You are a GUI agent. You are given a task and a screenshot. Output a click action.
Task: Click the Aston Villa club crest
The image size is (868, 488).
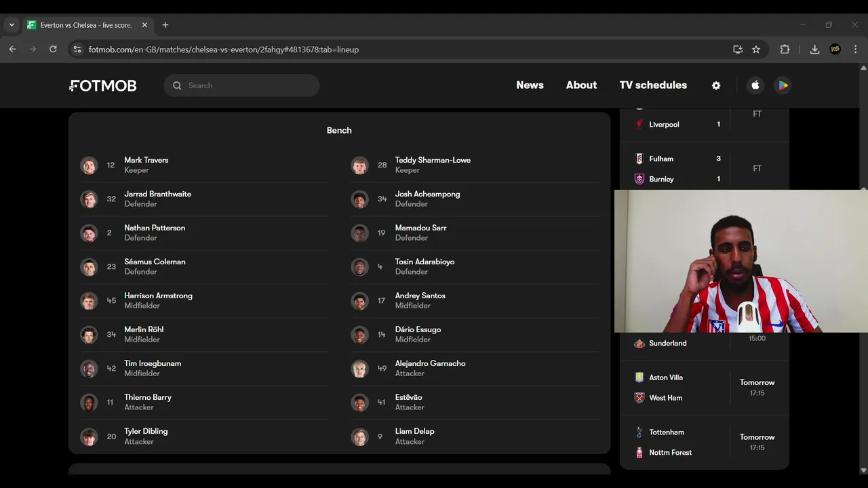(x=639, y=378)
